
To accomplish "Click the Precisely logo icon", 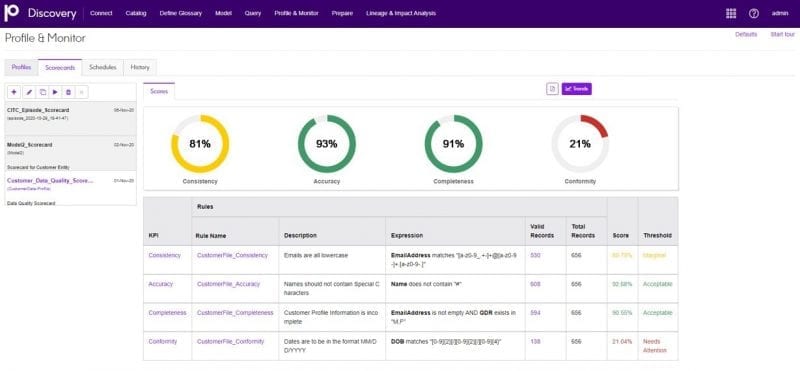I will 11,13.
